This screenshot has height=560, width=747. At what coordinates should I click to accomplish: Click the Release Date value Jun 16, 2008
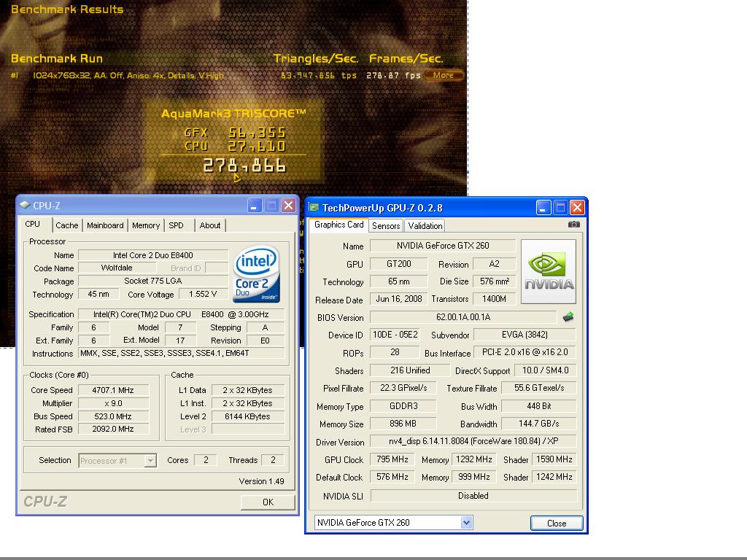point(399,299)
